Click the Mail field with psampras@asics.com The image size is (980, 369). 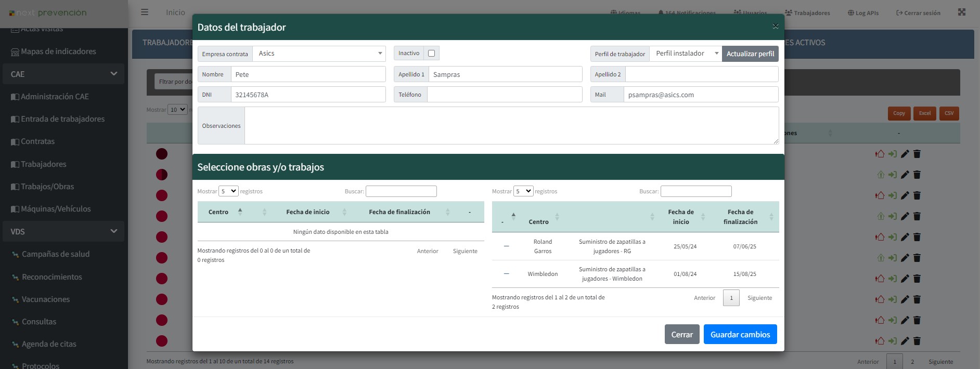click(x=701, y=95)
